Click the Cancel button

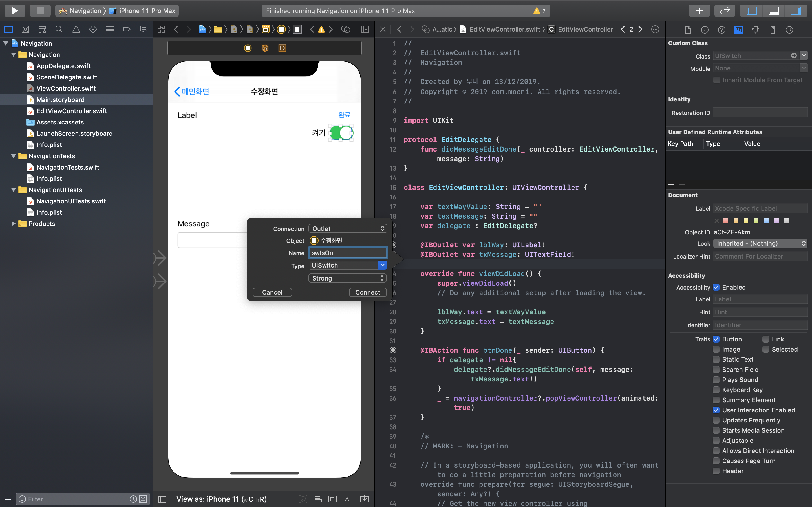tap(272, 292)
